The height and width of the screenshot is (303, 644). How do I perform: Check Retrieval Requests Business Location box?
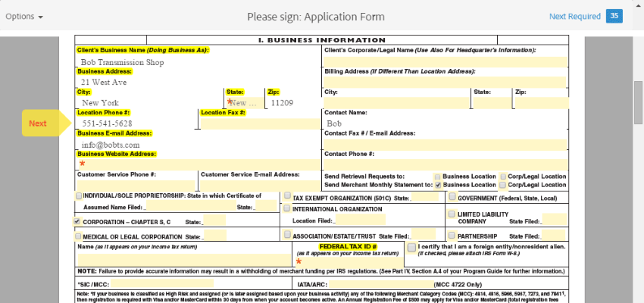[x=438, y=176]
